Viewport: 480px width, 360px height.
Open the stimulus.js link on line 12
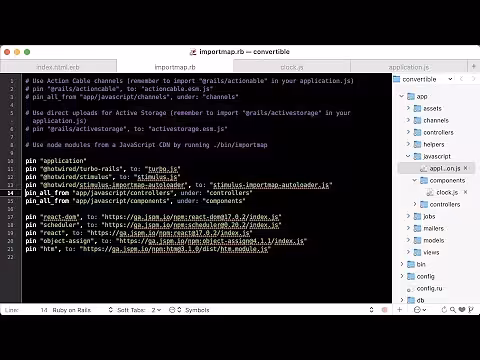[x=157, y=177]
